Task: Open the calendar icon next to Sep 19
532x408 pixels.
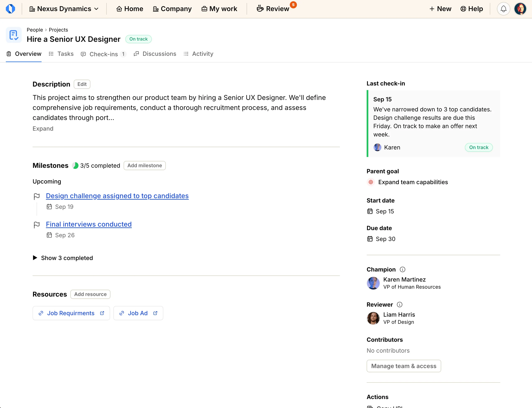Action: pos(49,207)
